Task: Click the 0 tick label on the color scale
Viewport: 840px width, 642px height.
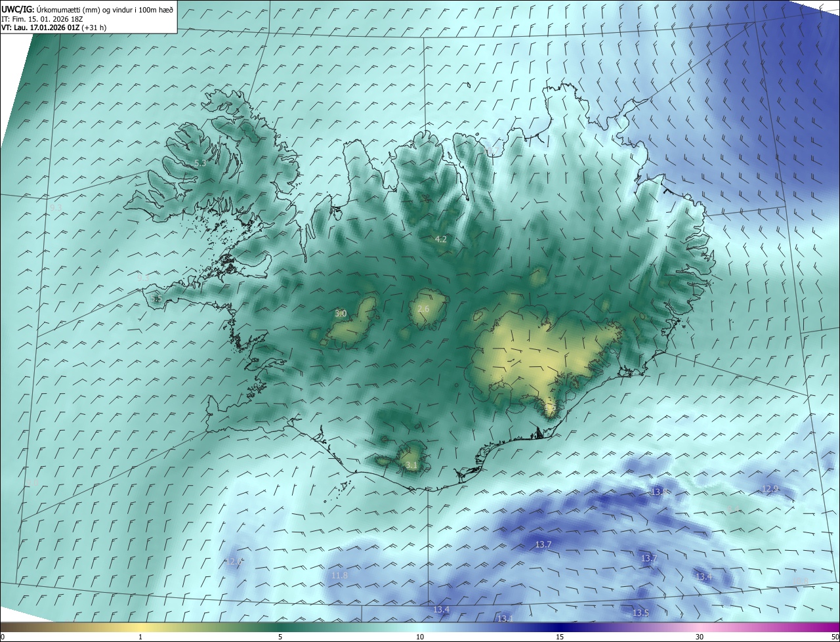Action: point(3,637)
